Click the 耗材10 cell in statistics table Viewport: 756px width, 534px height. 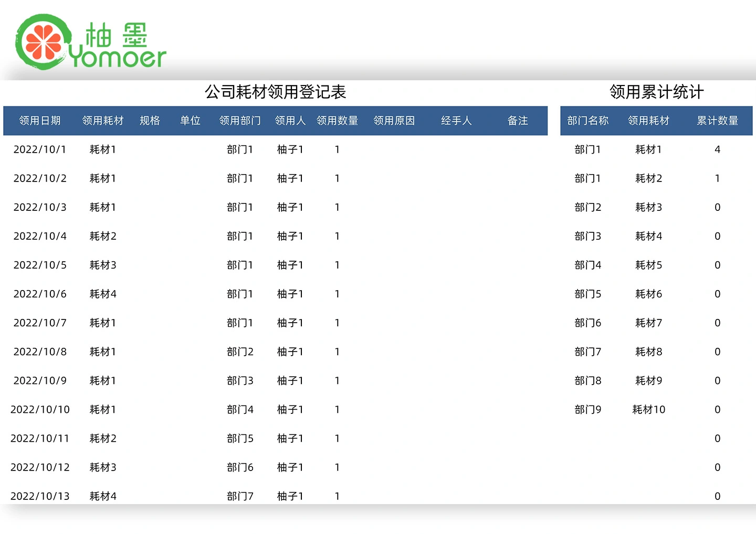648,409
